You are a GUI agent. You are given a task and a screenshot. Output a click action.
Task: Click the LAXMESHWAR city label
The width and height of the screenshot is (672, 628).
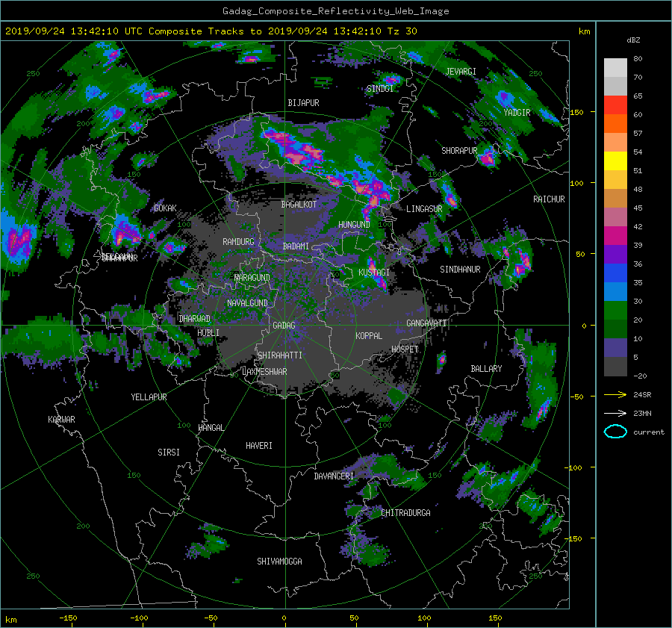point(264,372)
